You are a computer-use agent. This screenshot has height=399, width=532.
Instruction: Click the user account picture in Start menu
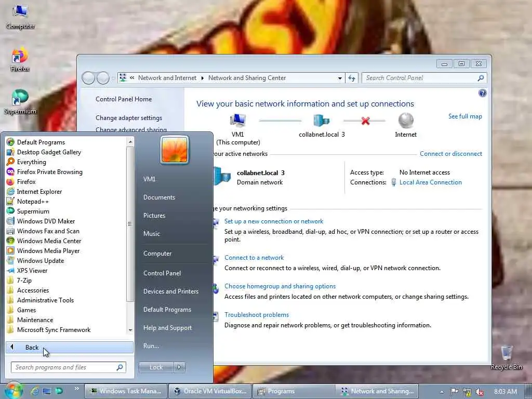175,150
